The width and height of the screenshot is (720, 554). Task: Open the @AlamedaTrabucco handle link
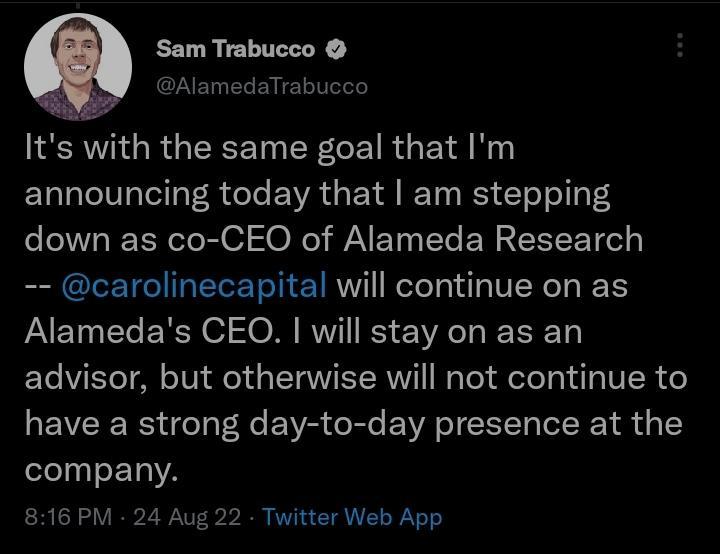262,86
